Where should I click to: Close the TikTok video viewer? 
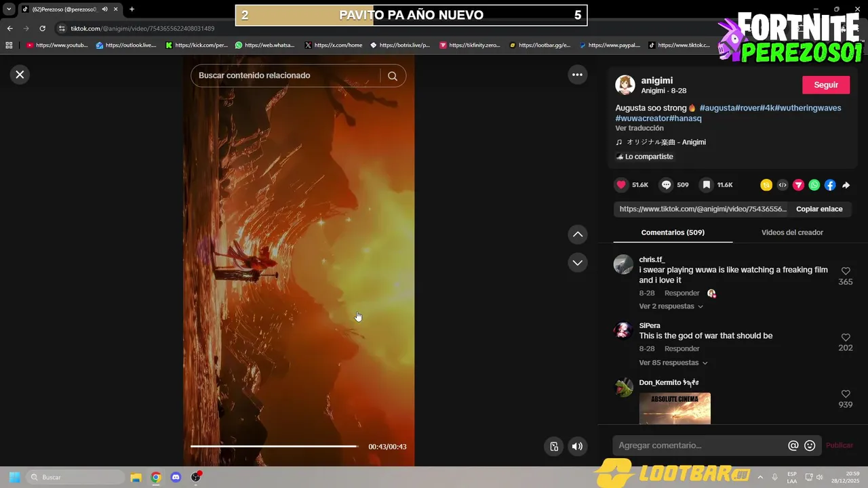pos(20,75)
